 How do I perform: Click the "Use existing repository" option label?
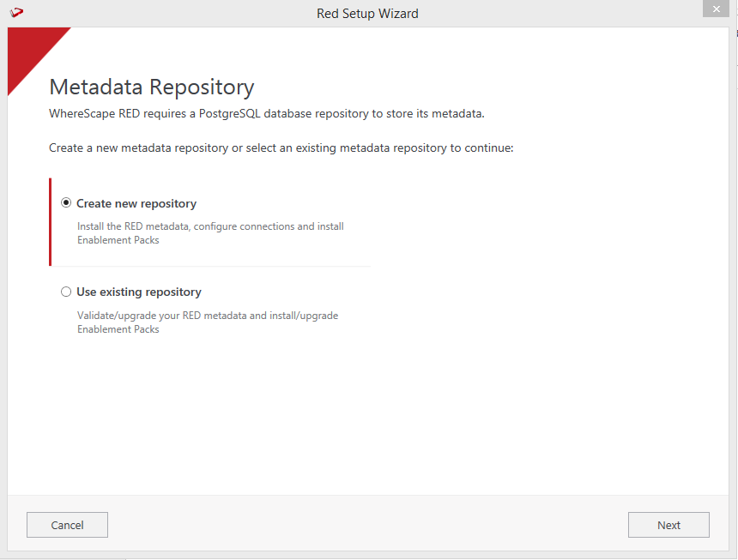pyautogui.click(x=139, y=292)
